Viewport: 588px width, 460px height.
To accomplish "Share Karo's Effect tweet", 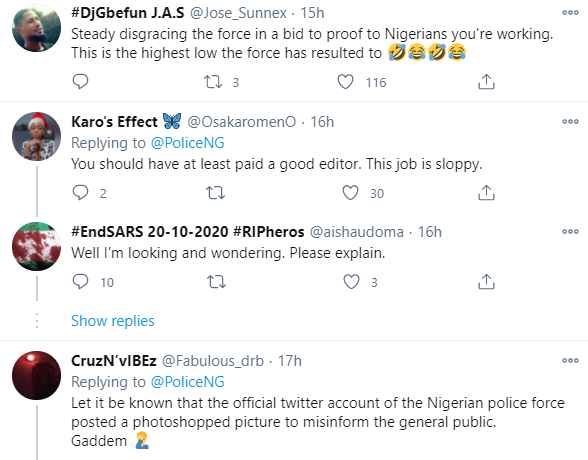I will point(486,193).
